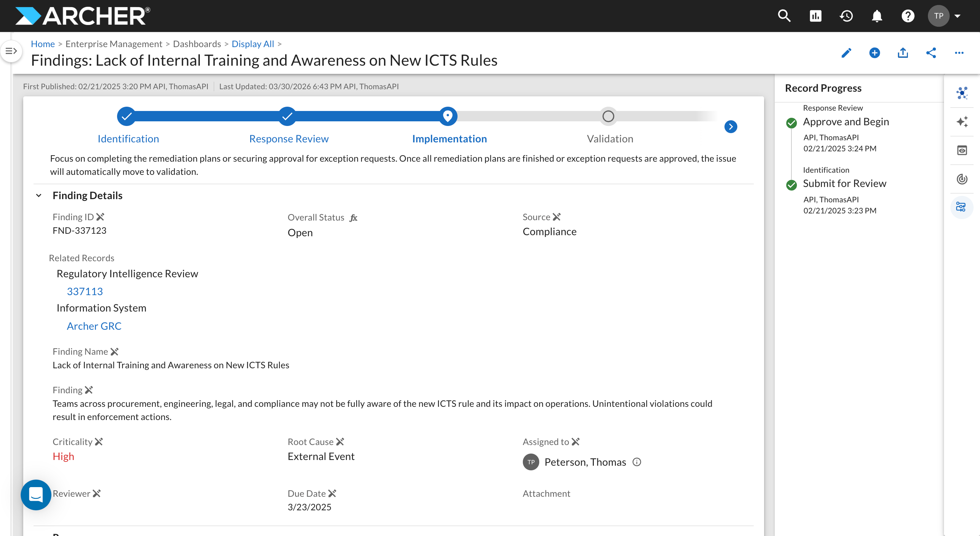This screenshot has width=980, height=536.
Task: Advance the workflow progress bar next arrow
Action: pyautogui.click(x=731, y=127)
